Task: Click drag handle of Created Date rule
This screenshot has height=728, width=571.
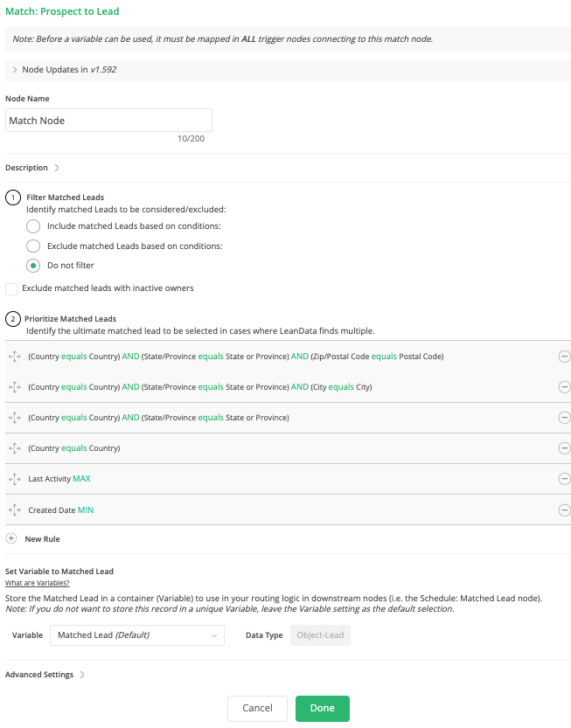Action: [x=13, y=510]
